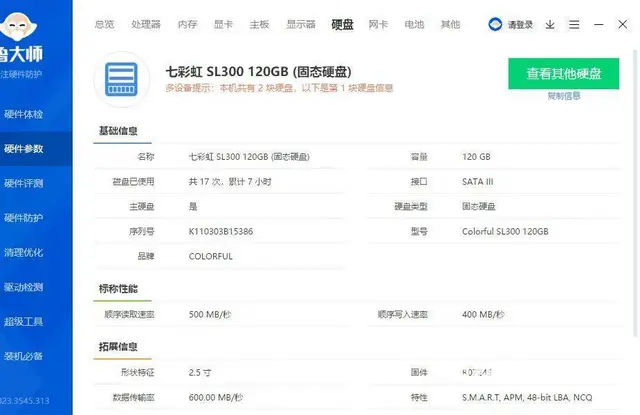The image size is (640, 415).
Task: Open the 主板 tab
Action: point(259,24)
